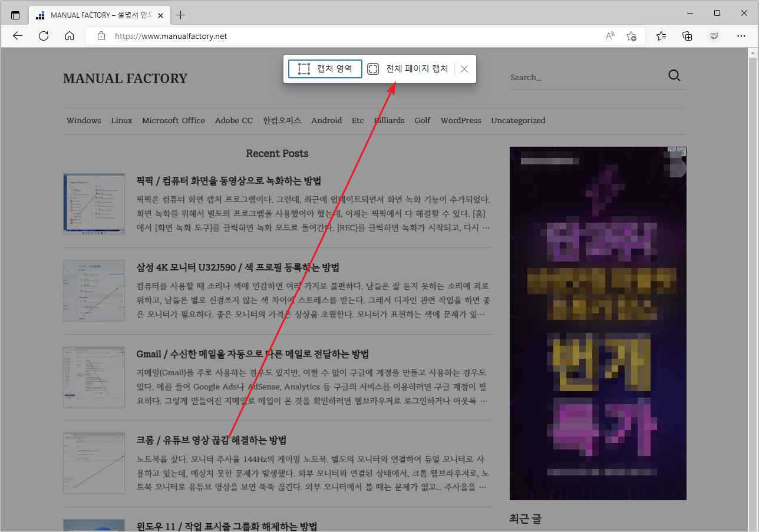Open post 윈도우 11 작업 표시줄 그룹화 해제
Viewport: 759px width, 532px height.
(x=227, y=526)
